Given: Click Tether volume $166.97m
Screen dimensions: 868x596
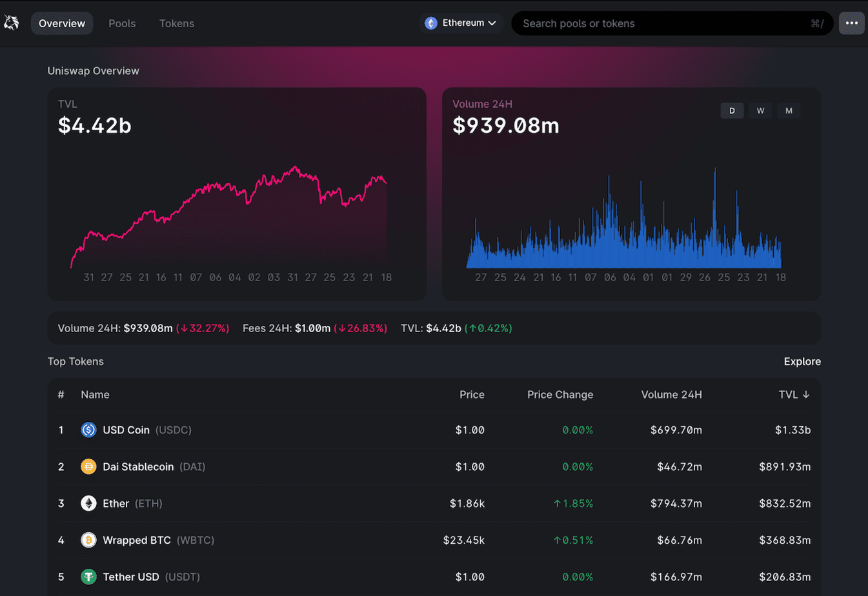Looking at the screenshot, I should [x=676, y=577].
